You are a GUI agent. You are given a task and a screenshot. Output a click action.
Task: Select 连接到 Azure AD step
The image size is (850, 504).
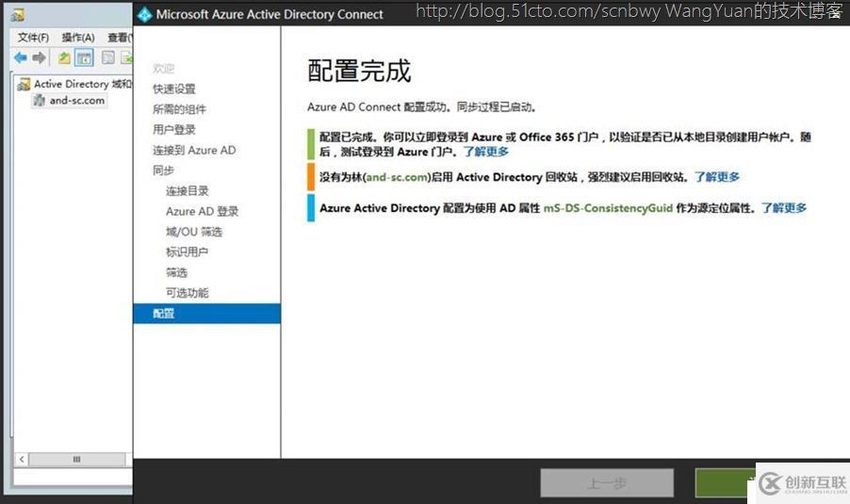pyautogui.click(x=194, y=151)
